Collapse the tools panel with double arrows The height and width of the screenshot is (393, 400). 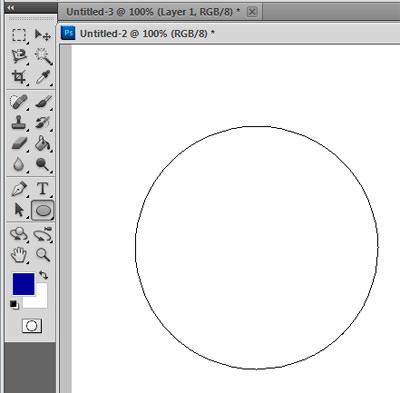pyautogui.click(x=11, y=8)
